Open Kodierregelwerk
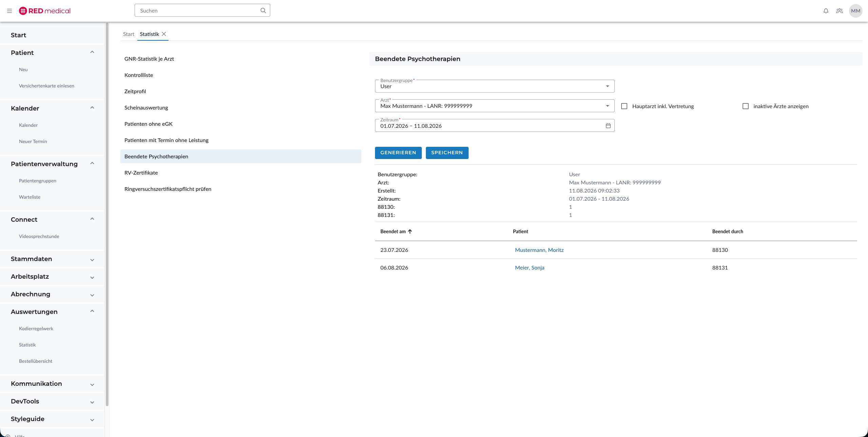 pos(36,329)
